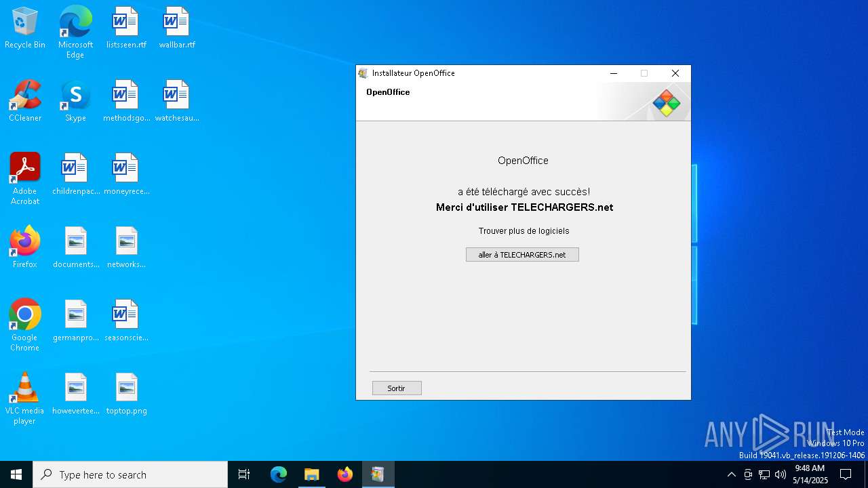Open the Windows Start menu
Viewport: 868px width, 488px height.
click(x=16, y=474)
